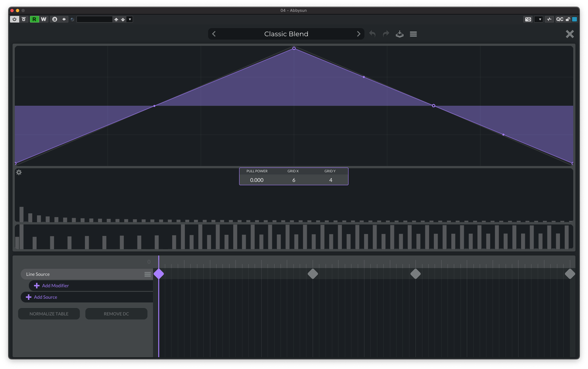Click the host preset name field
This screenshot has width=588, height=369.
tap(95, 19)
